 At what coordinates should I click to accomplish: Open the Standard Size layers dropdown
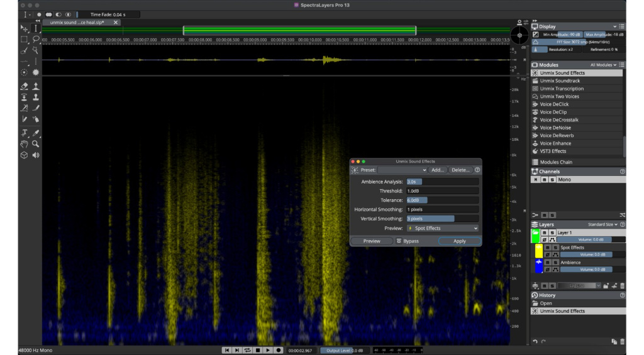602,224
